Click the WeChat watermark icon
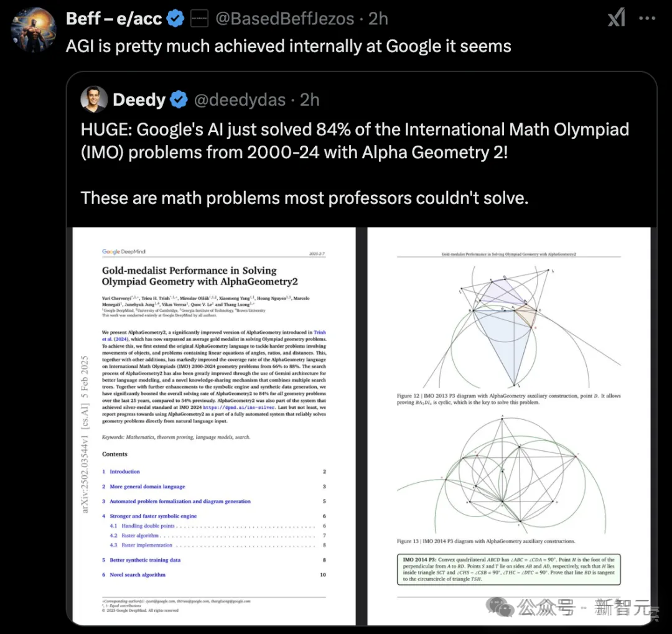Image resolution: width=672 pixels, height=634 pixels. click(x=500, y=607)
